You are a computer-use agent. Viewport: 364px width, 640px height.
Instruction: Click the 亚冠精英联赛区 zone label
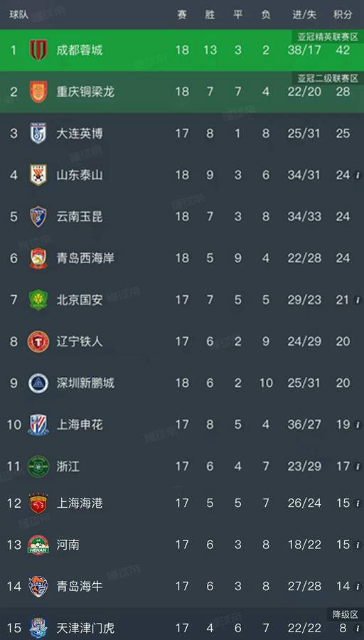pyautogui.click(x=328, y=37)
